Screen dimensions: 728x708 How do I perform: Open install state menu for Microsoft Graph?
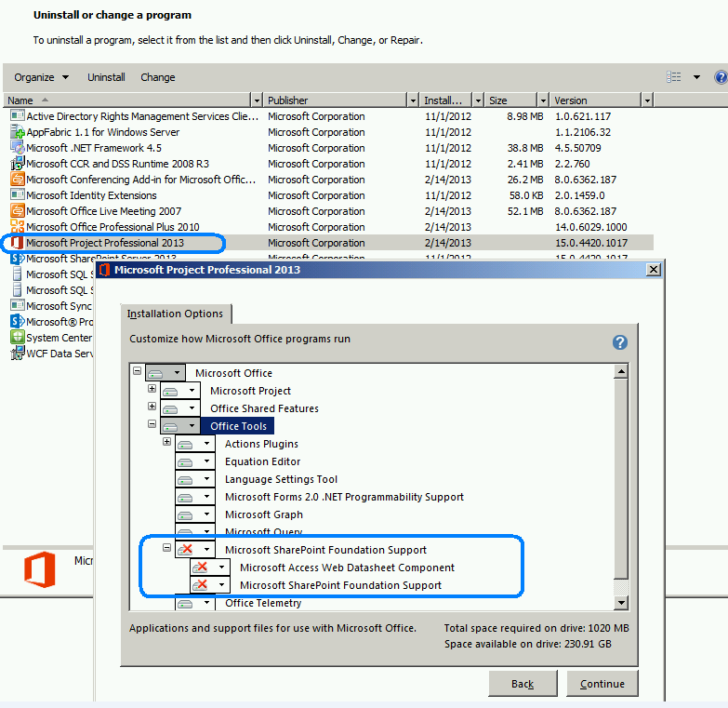(195, 514)
